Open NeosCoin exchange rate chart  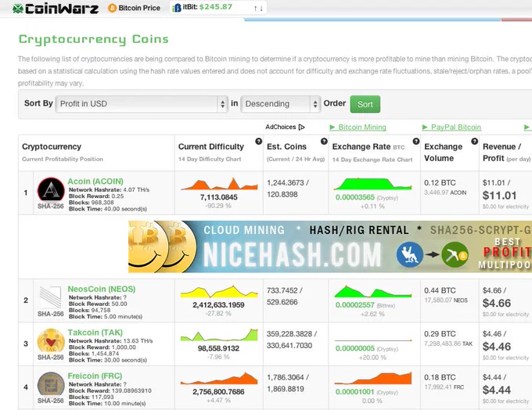coord(372,292)
